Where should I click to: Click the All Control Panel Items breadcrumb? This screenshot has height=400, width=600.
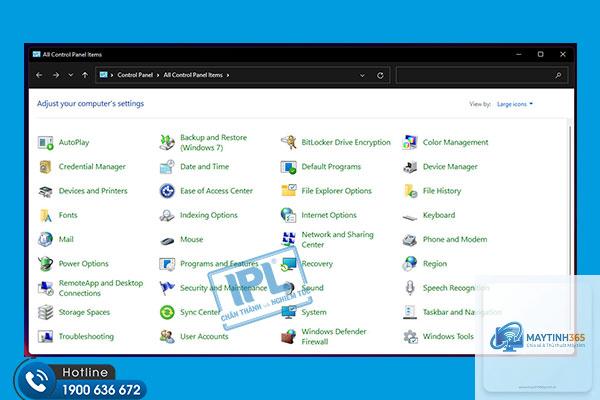click(x=193, y=75)
